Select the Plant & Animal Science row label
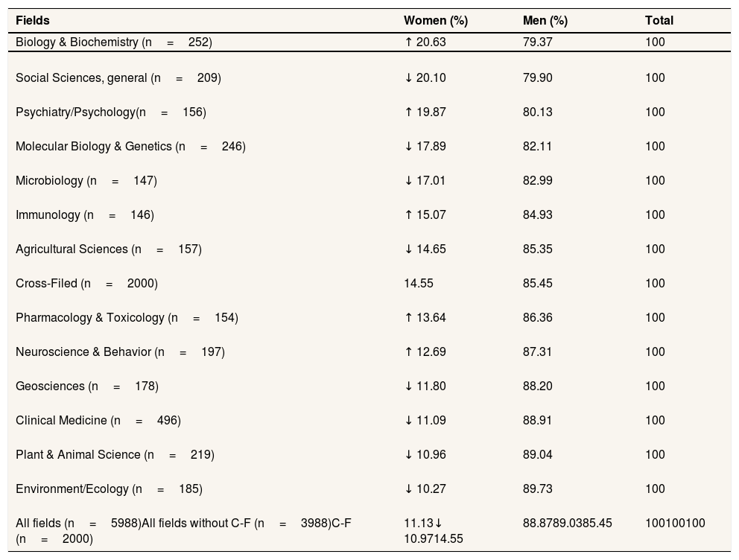This screenshot has width=739, height=560. click(115, 455)
